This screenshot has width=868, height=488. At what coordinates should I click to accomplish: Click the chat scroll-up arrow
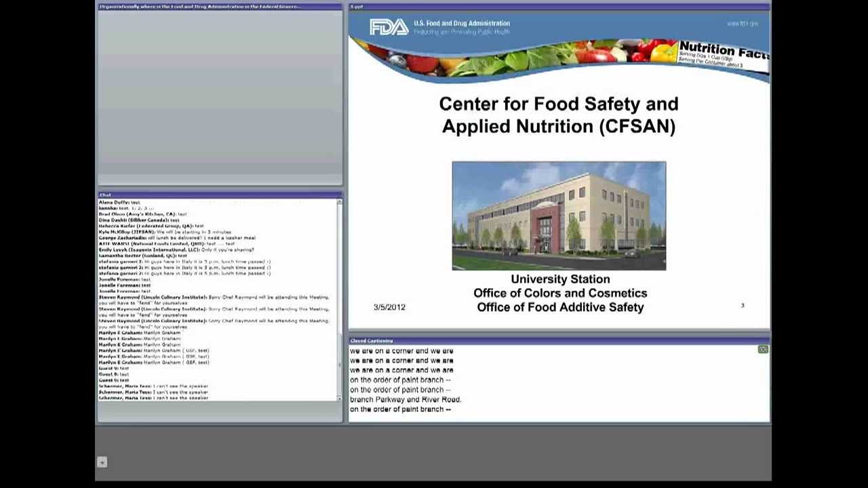tap(339, 202)
